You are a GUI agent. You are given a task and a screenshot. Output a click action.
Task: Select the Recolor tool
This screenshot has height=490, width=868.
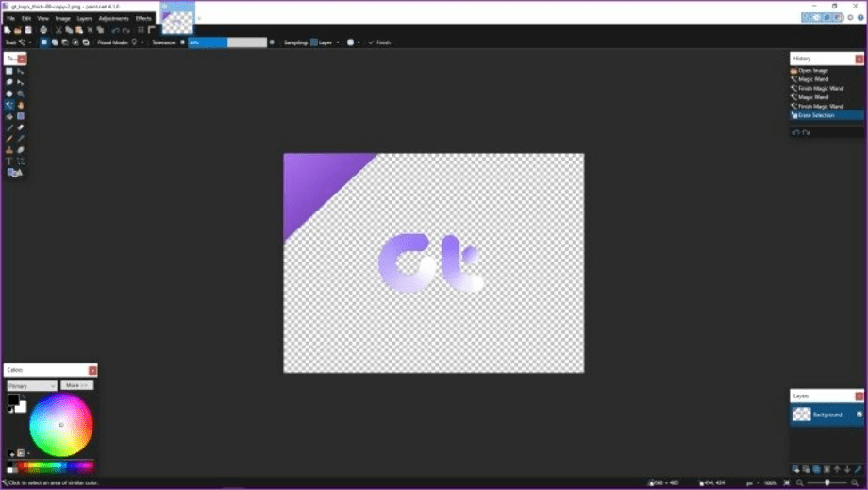(x=21, y=150)
